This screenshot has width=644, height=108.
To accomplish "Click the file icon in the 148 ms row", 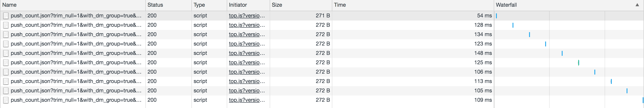I will (x=6, y=53).
